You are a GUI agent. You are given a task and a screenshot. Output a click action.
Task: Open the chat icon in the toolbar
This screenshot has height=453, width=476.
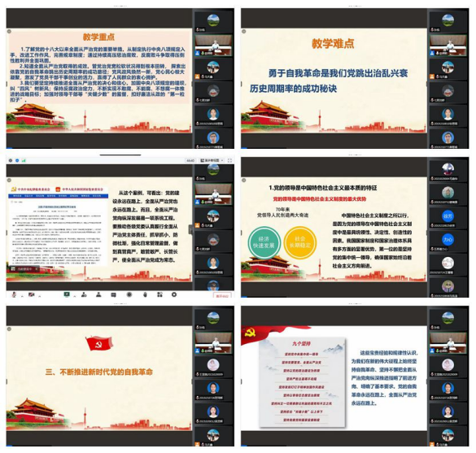(x=114, y=295)
